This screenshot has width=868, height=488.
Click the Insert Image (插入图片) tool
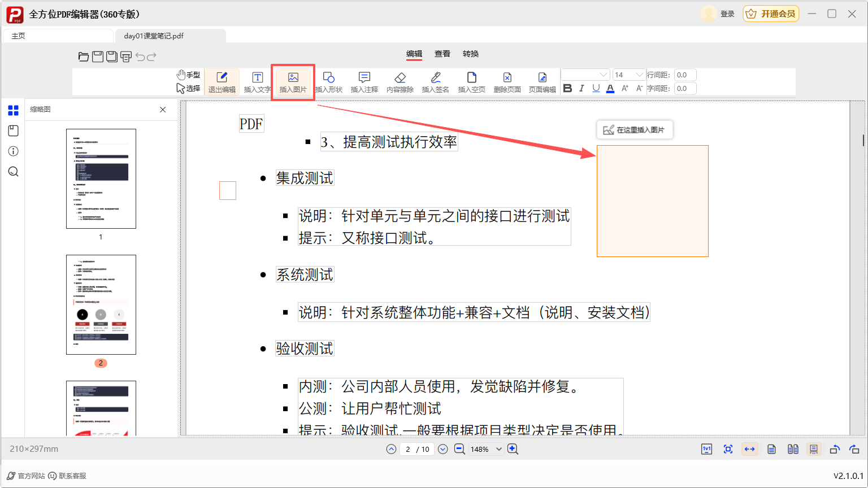[x=293, y=82]
